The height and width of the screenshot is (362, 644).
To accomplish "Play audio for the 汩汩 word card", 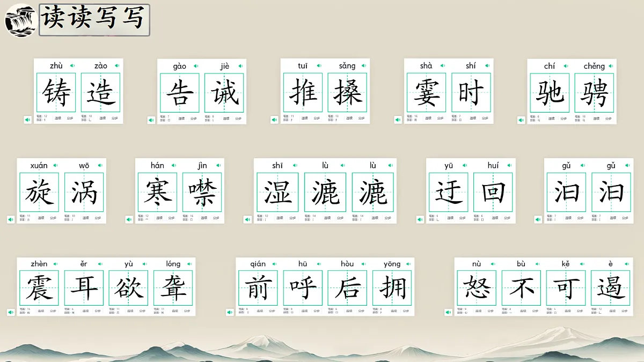I will (538, 219).
